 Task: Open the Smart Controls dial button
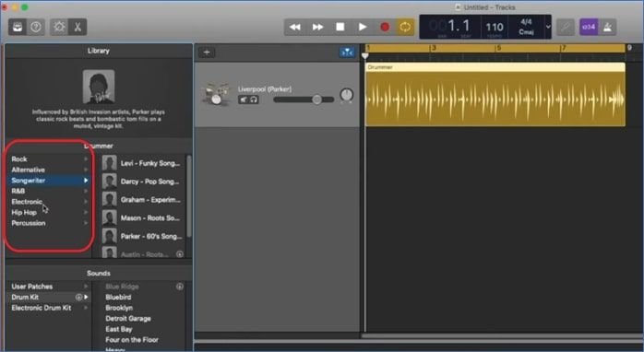59,27
